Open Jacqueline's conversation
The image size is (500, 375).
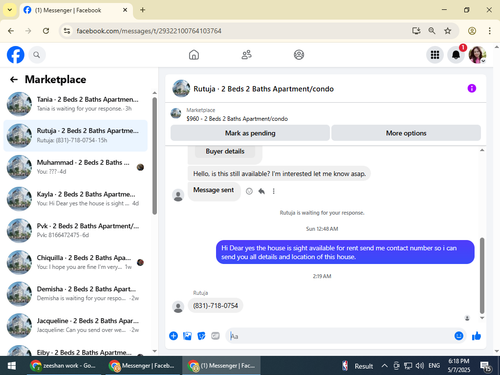tap(76, 325)
